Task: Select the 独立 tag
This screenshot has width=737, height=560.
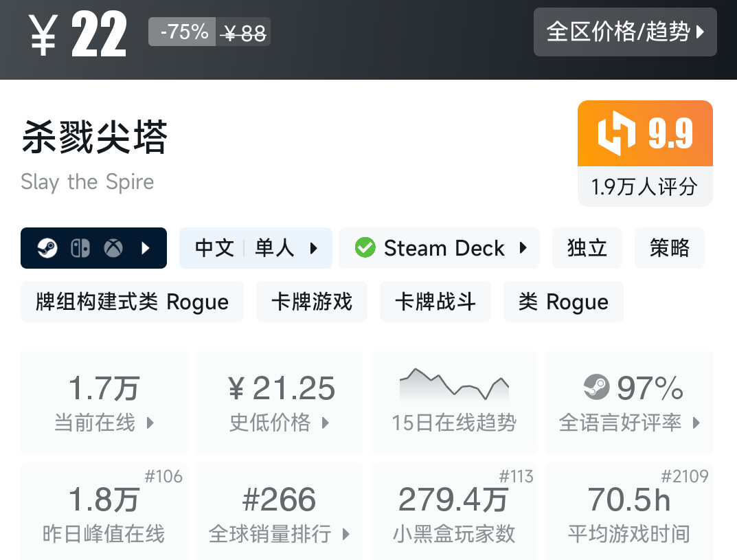Action: tap(587, 248)
